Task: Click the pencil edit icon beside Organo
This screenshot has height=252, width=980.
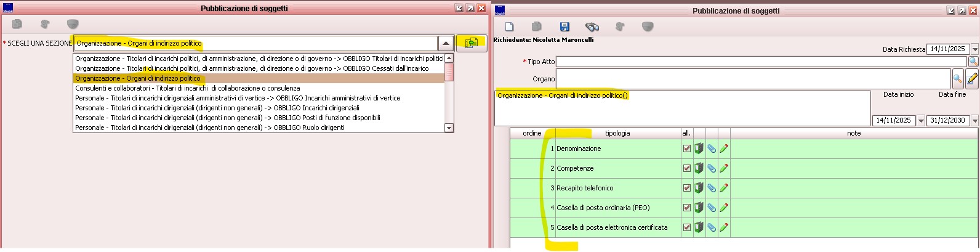Action: [x=973, y=79]
